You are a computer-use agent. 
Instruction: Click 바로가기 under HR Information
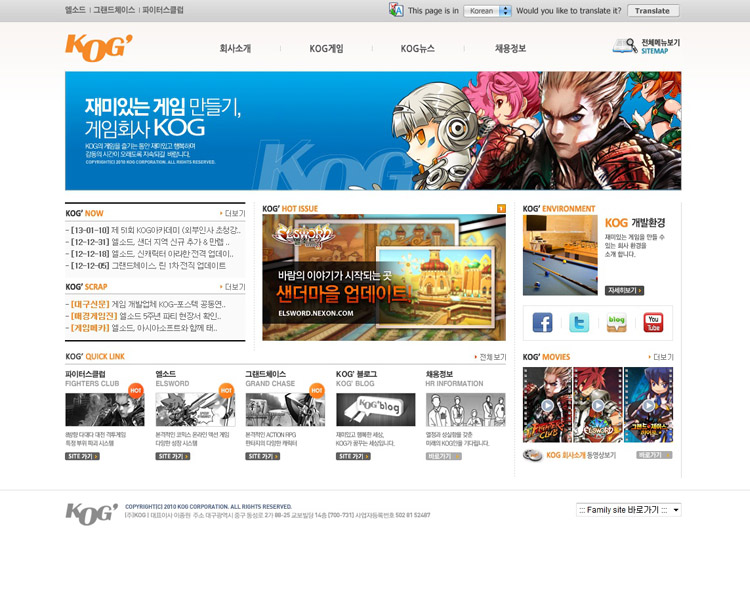click(x=443, y=457)
